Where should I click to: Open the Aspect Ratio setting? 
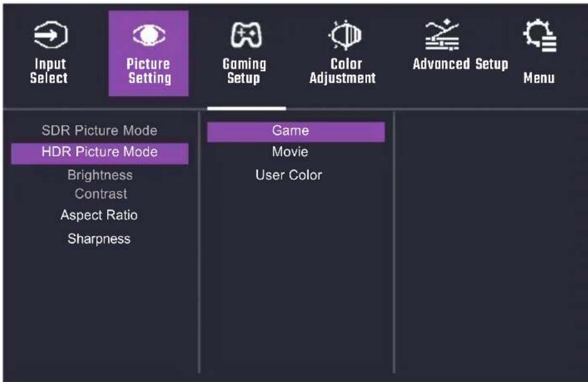(x=99, y=215)
